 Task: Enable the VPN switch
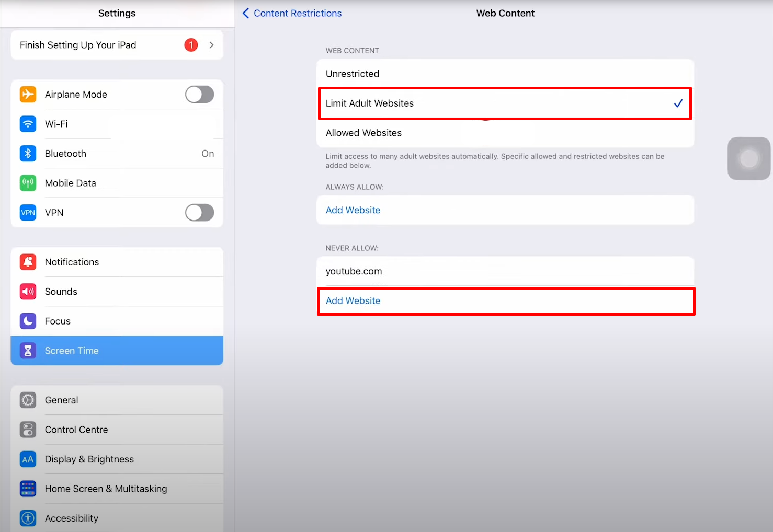coord(199,213)
